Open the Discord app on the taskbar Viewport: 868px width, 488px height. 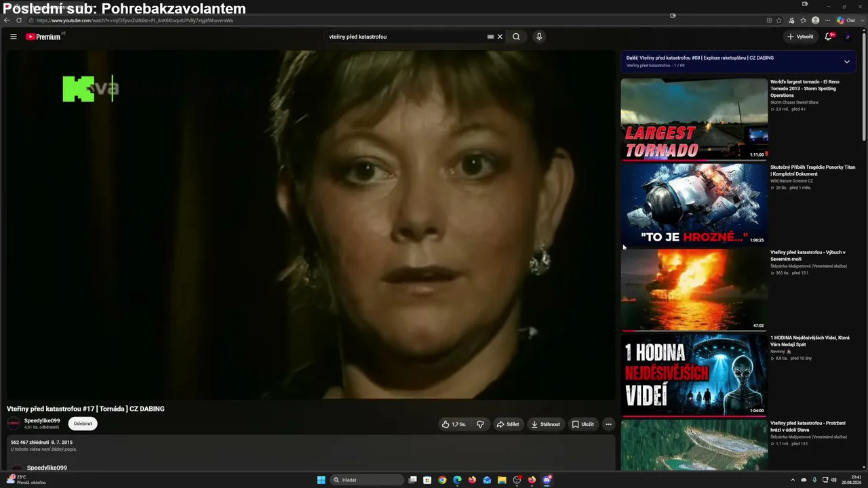point(547,480)
